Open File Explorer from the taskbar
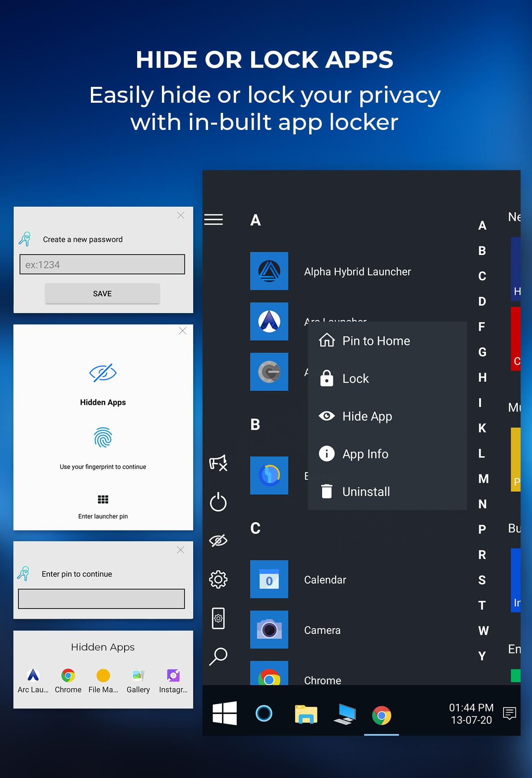This screenshot has height=778, width=532. point(306,714)
